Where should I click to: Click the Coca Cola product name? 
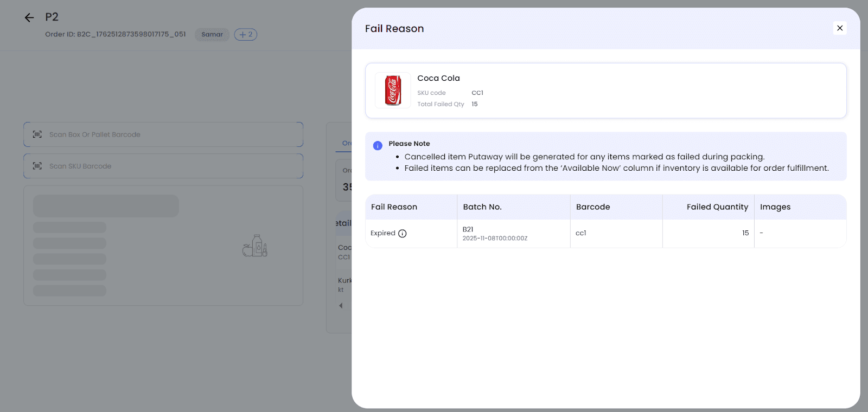[438, 78]
